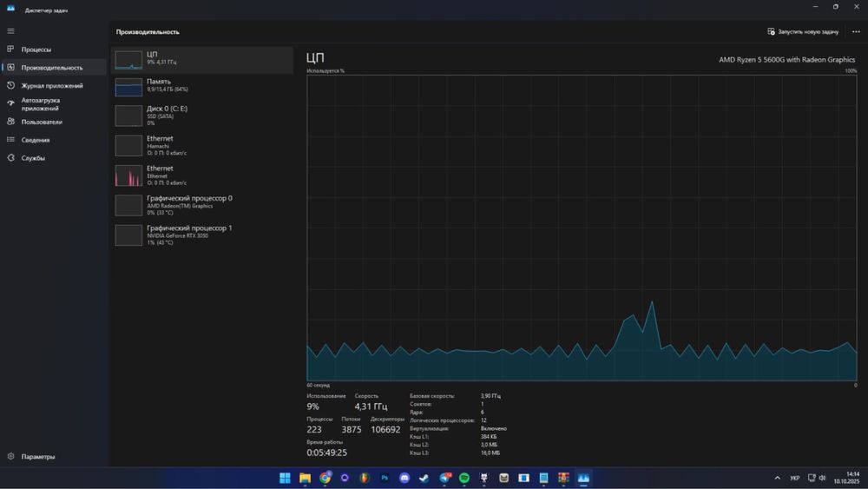Open Photoshop from the taskbar

385,478
